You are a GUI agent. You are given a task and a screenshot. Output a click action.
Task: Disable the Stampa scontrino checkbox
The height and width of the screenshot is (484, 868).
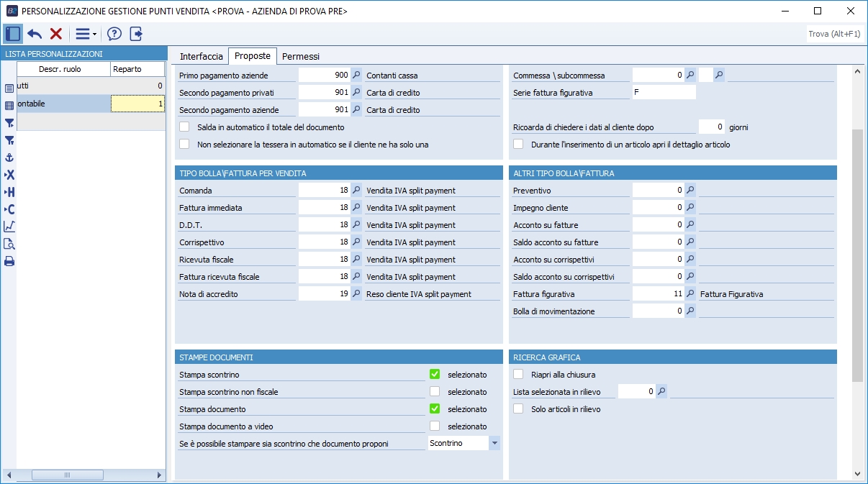[x=435, y=375]
